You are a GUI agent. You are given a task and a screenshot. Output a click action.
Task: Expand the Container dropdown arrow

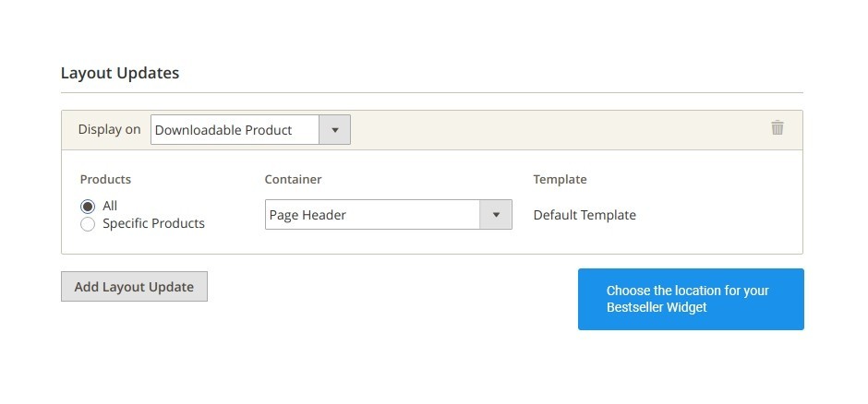coord(496,214)
